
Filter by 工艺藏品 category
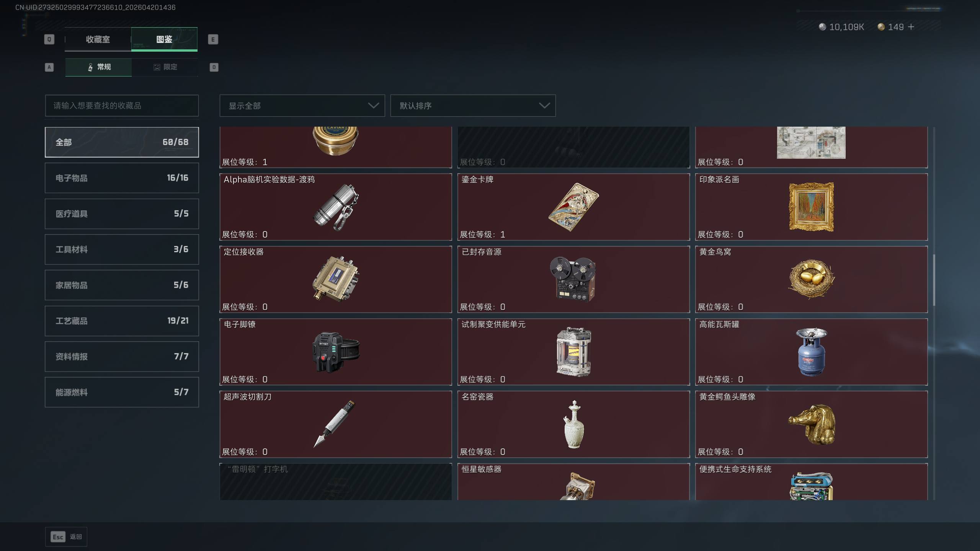122,321
